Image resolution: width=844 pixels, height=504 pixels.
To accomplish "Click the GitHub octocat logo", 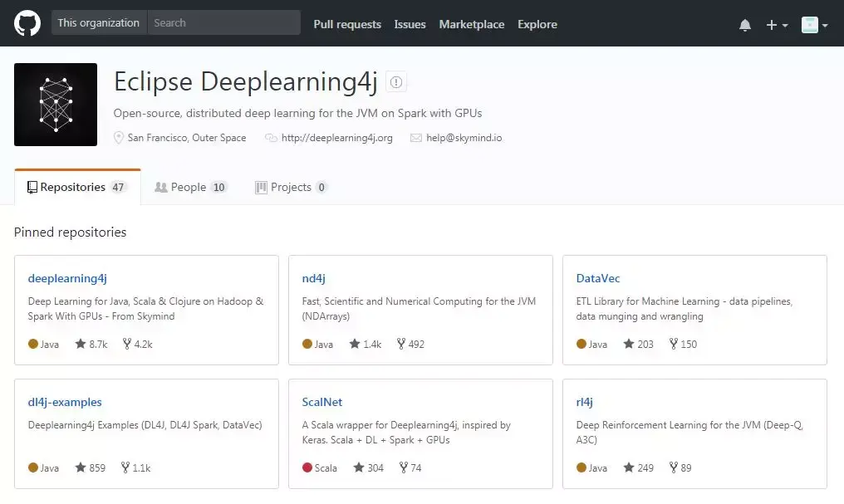I will click(x=27, y=22).
